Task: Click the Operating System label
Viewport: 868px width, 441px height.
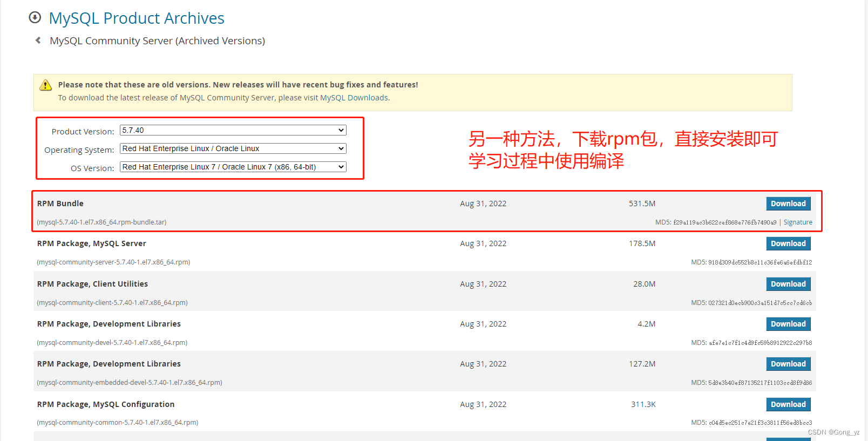Action: click(x=79, y=150)
